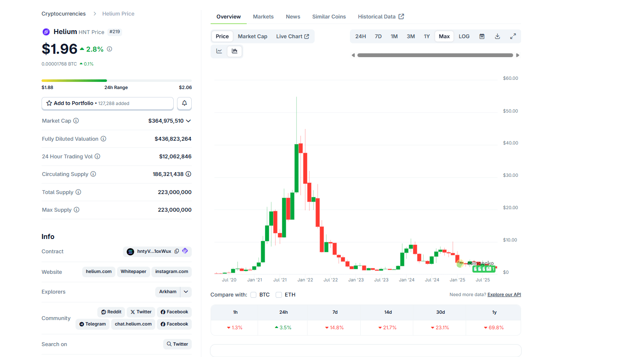Click the price alert bell icon
Screen dimensions: 644x357
(x=184, y=103)
